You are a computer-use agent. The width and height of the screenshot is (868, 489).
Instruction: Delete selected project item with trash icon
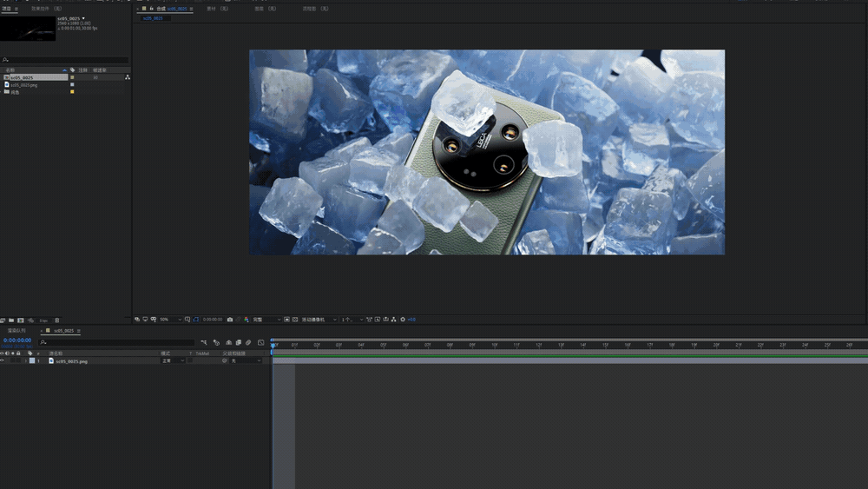(x=57, y=320)
